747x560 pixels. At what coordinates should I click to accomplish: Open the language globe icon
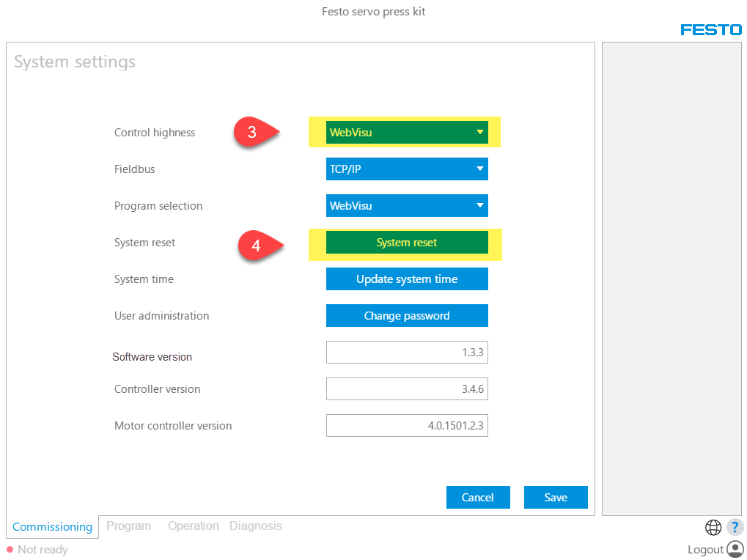[713, 527]
